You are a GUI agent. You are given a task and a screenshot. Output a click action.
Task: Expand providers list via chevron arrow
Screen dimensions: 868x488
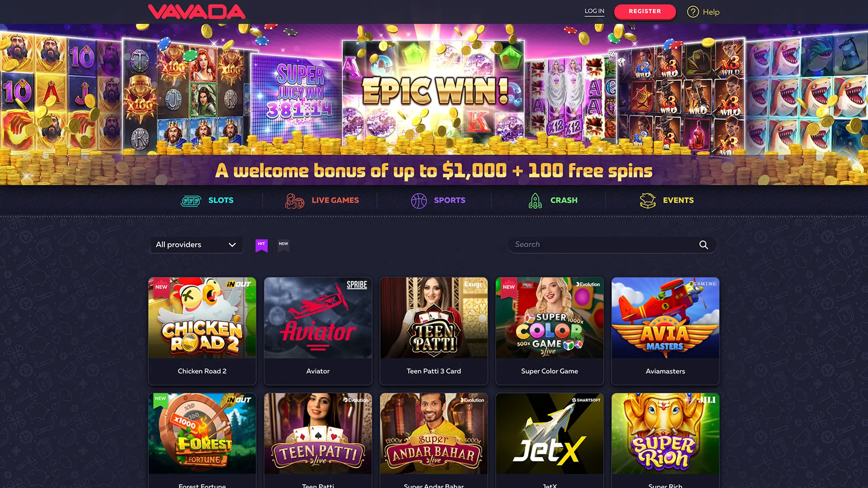232,245
